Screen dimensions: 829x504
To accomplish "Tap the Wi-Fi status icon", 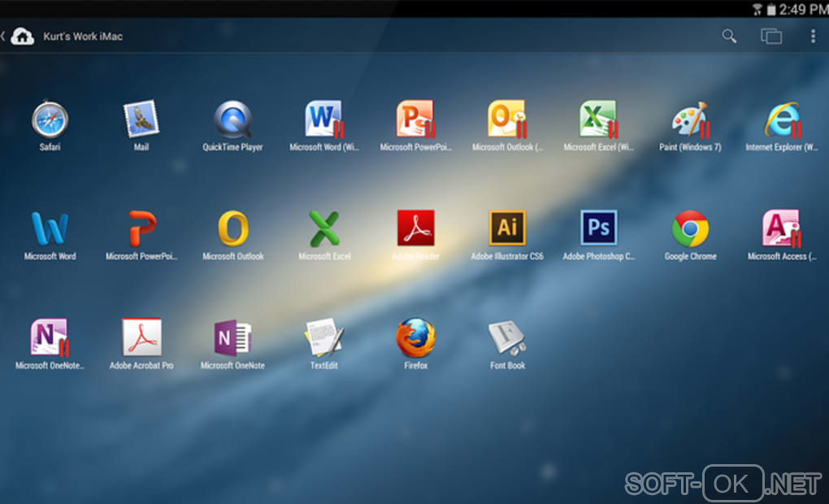I will click(x=757, y=9).
